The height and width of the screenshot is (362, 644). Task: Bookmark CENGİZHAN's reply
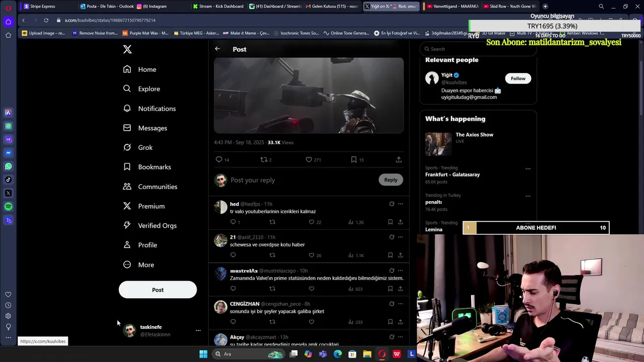[x=390, y=322]
